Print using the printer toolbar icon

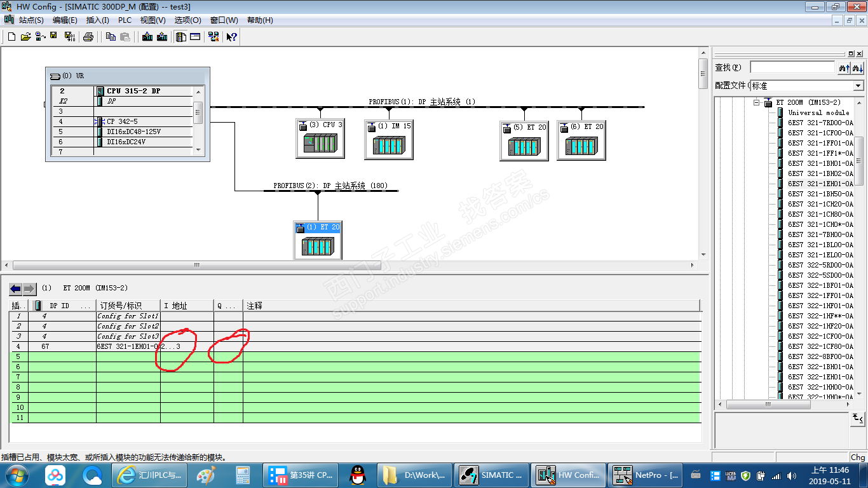(88, 37)
